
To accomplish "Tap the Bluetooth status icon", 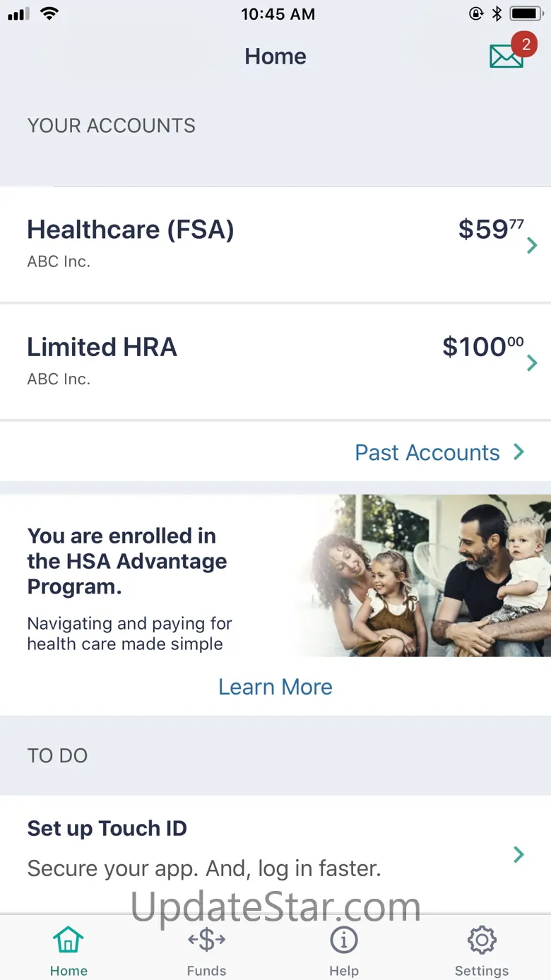I will pos(497,14).
